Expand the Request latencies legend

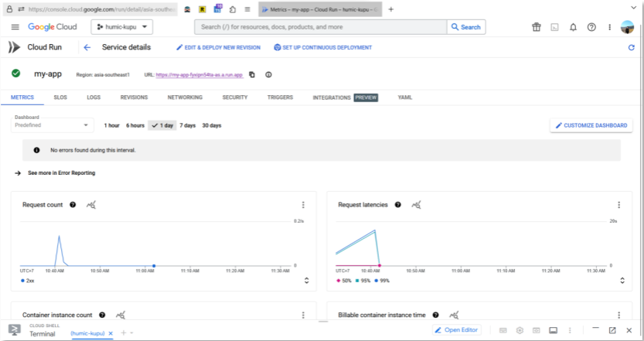point(622,281)
